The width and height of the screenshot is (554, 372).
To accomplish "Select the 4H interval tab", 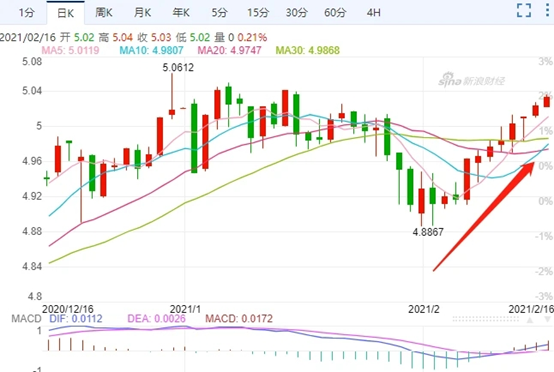I will [x=373, y=13].
